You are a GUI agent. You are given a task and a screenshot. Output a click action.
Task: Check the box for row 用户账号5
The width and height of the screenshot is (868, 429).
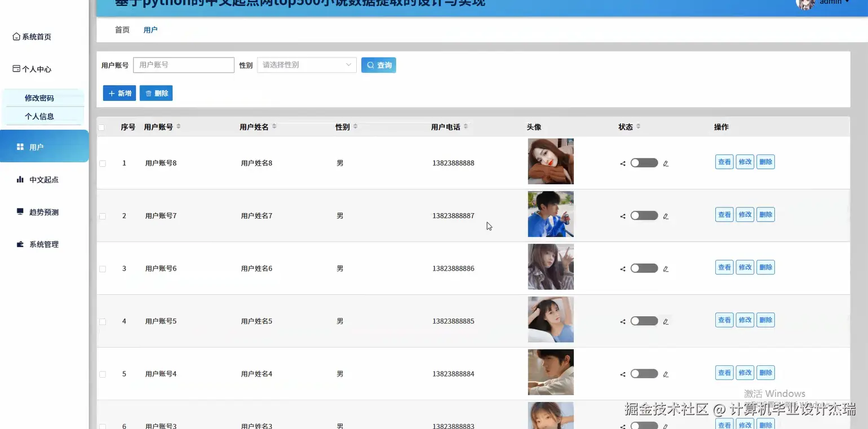103,321
